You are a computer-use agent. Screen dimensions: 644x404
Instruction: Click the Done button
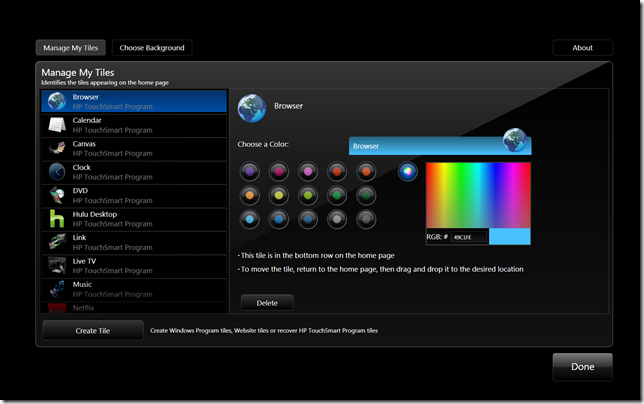582,367
